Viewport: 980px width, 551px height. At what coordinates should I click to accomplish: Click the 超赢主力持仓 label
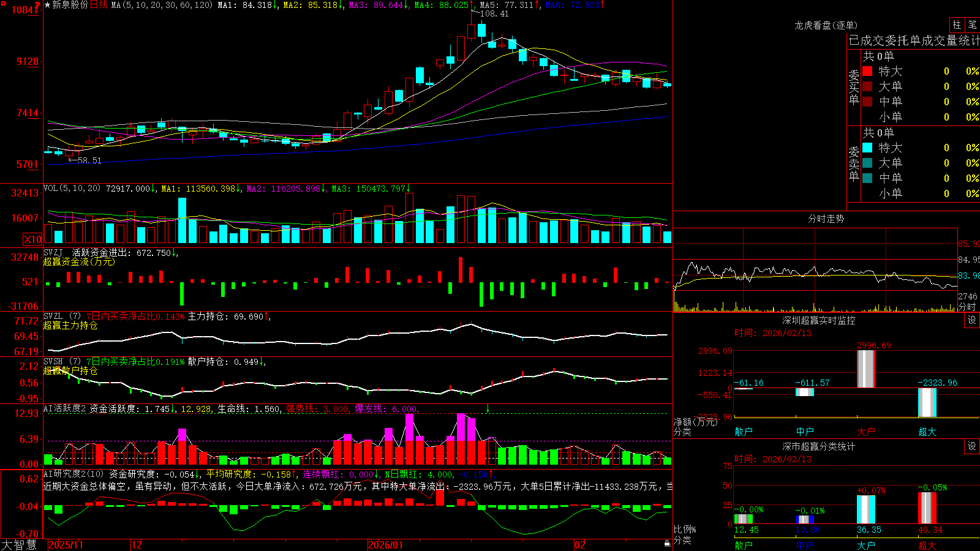coord(70,325)
